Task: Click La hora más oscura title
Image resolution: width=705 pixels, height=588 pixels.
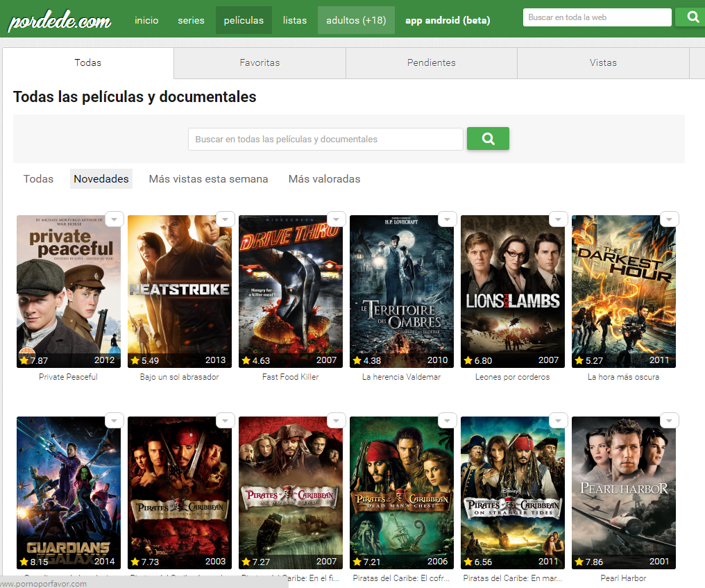Action: point(624,377)
